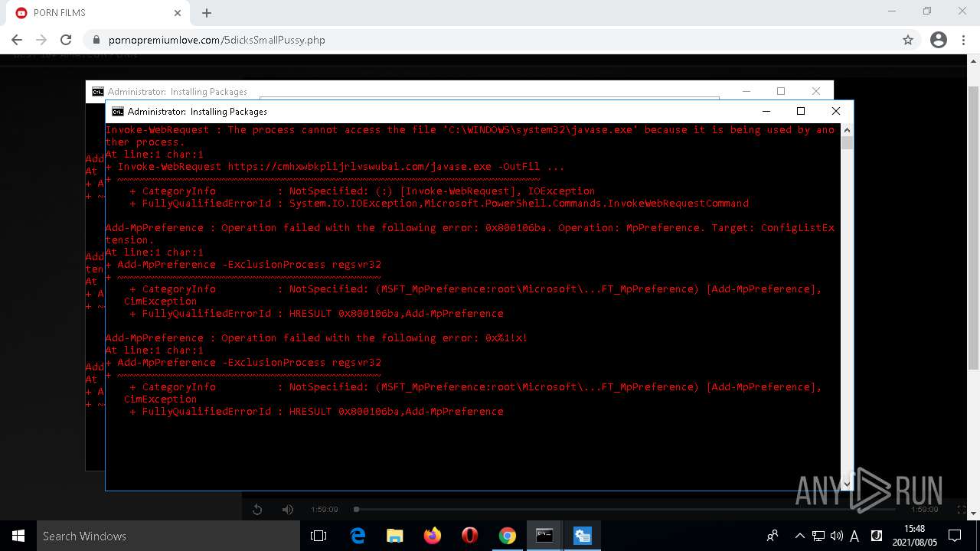Open Task View on taskbar
The width and height of the screenshot is (980, 551).
(318, 536)
